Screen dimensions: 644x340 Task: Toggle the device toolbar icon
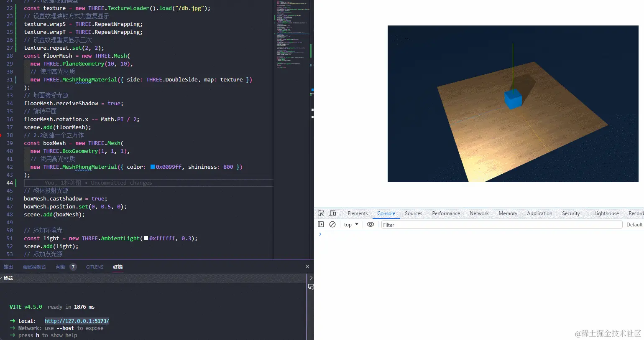point(332,213)
